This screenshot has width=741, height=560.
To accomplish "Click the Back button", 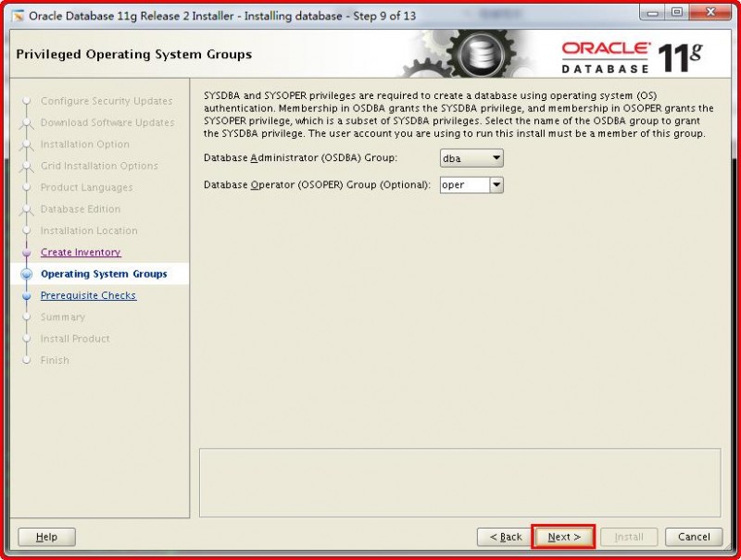I will click(x=506, y=537).
